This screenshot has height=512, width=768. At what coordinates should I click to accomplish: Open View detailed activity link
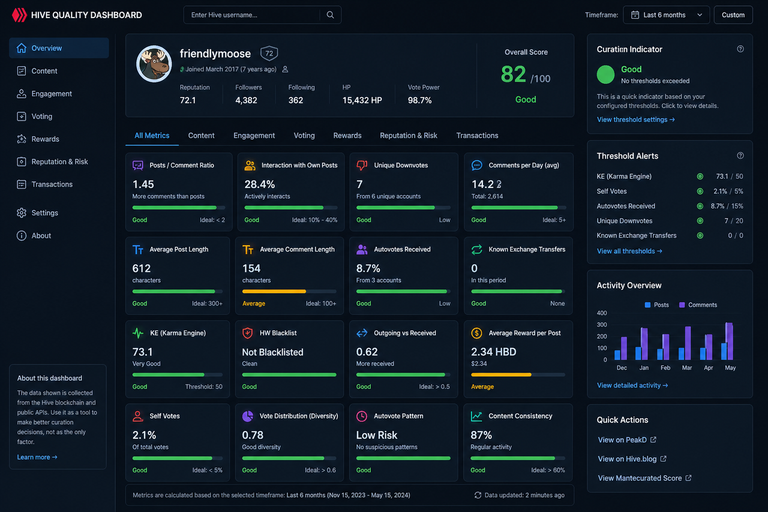632,386
